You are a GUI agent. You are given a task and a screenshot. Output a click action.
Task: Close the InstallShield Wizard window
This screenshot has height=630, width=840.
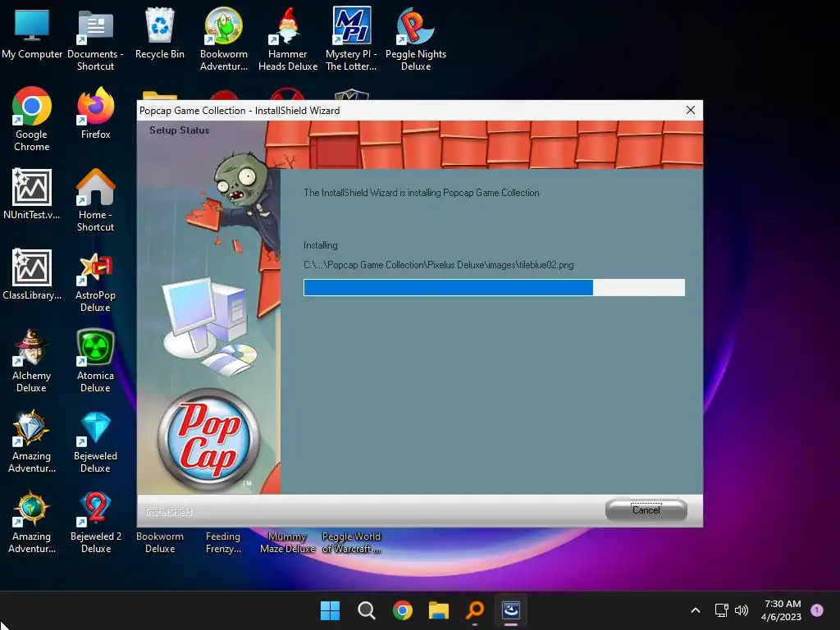691,110
